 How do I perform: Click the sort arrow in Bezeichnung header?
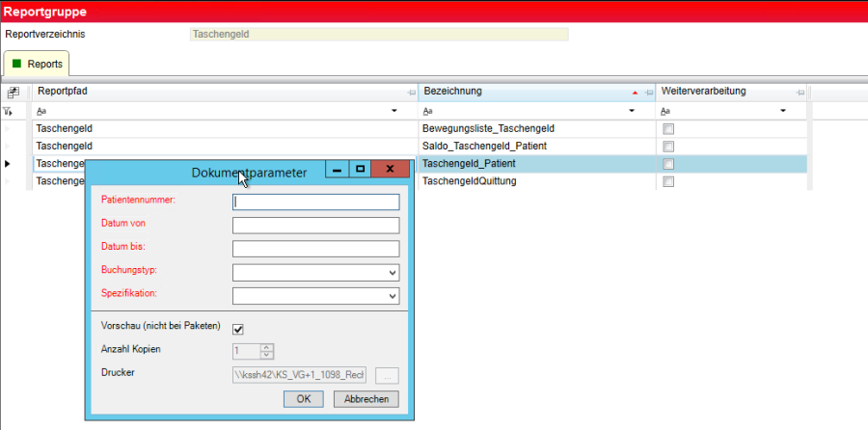(x=634, y=93)
